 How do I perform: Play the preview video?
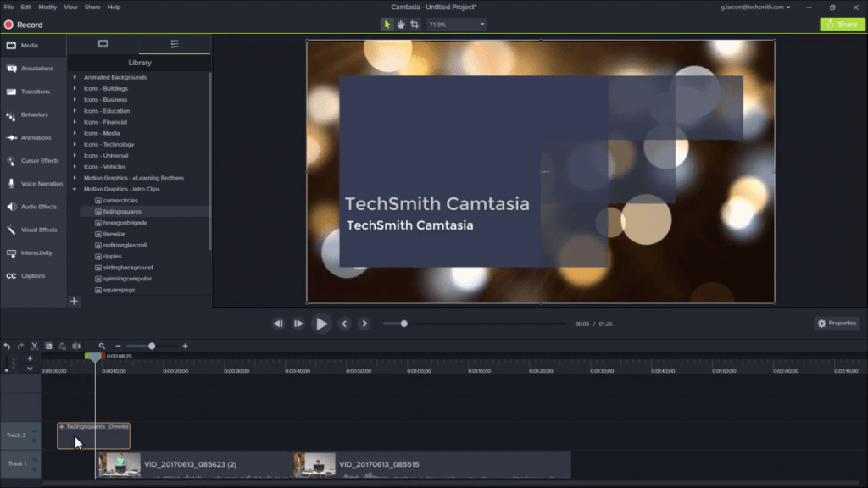[x=321, y=324]
